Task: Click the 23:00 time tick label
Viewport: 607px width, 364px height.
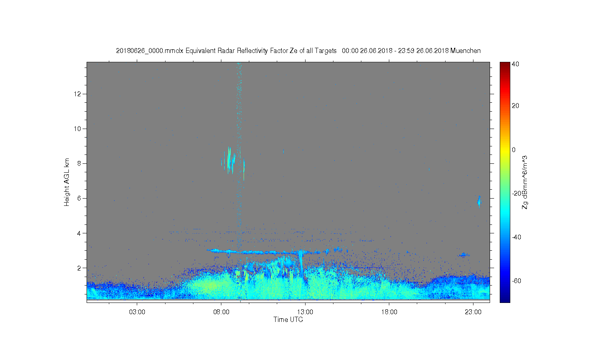Action: pos(473,312)
